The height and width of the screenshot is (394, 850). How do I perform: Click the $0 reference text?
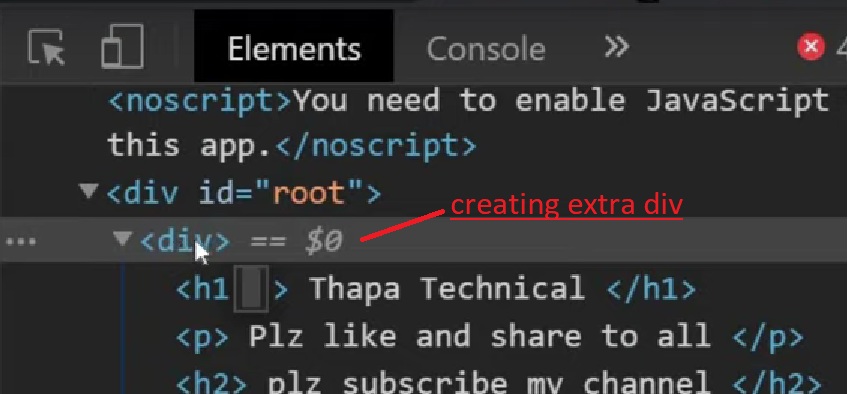(x=324, y=241)
